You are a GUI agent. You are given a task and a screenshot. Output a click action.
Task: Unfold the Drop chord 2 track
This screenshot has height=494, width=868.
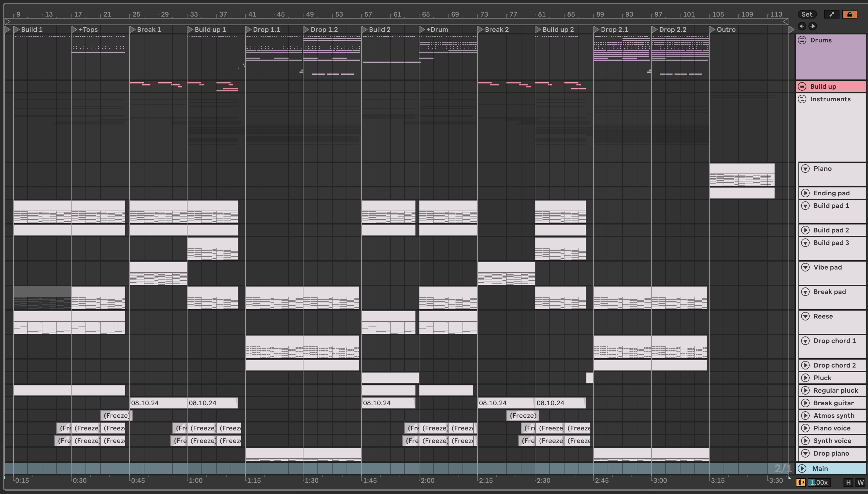point(805,365)
